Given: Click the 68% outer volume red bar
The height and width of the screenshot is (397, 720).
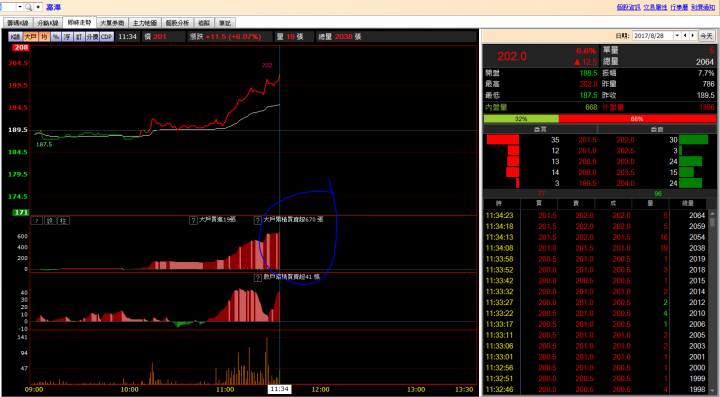Looking at the screenshot, I should [x=637, y=119].
